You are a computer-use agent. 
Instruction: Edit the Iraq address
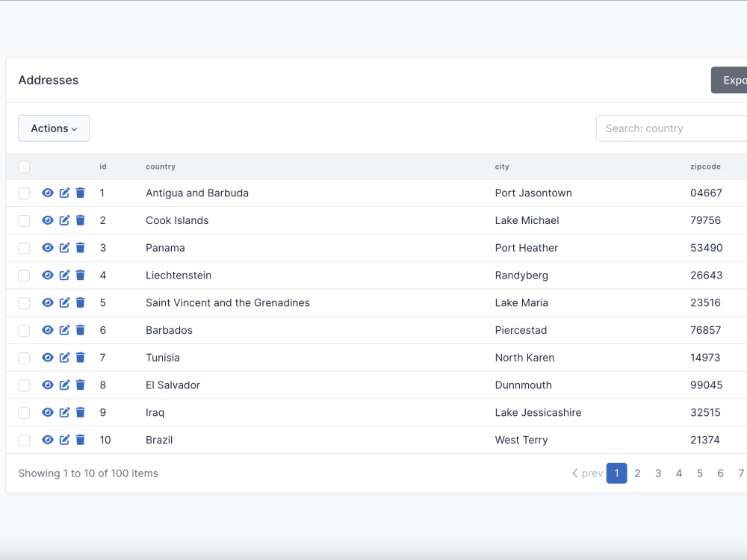(64, 412)
